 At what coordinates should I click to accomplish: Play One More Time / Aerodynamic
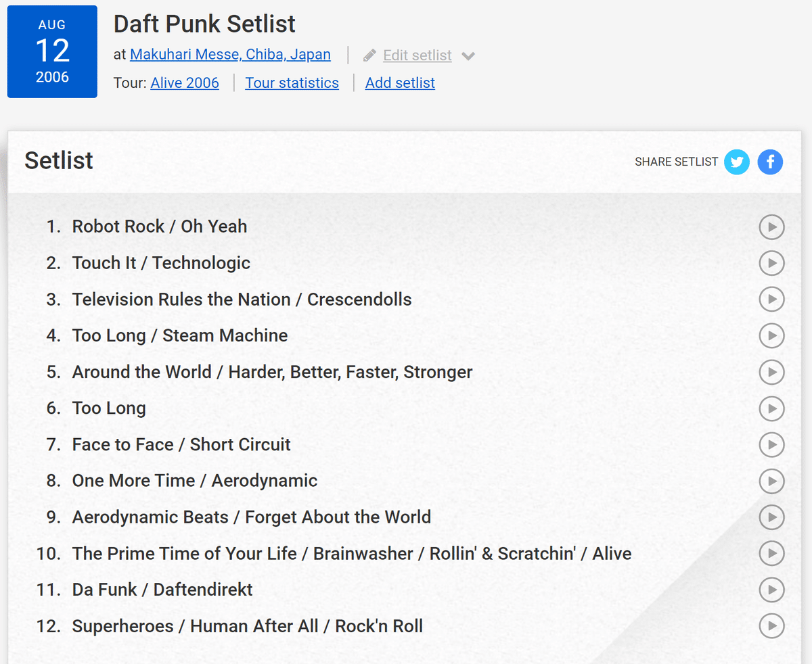click(x=771, y=481)
